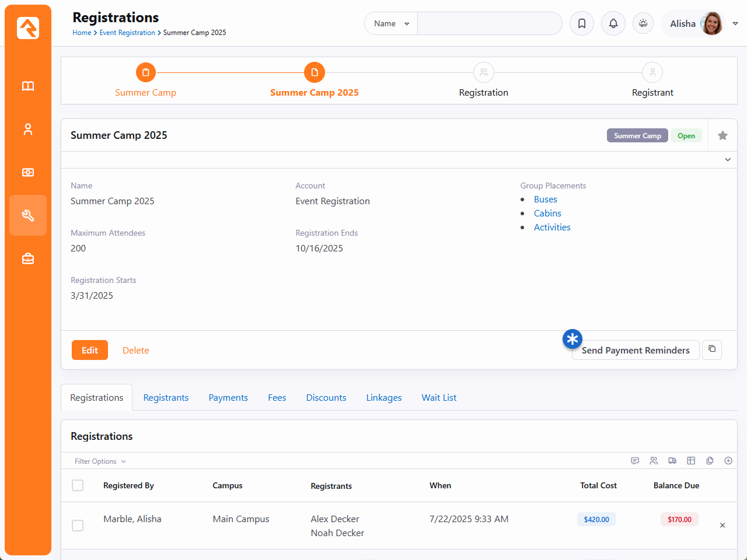
Task: Open the person icon in the sidebar
Action: [28, 129]
